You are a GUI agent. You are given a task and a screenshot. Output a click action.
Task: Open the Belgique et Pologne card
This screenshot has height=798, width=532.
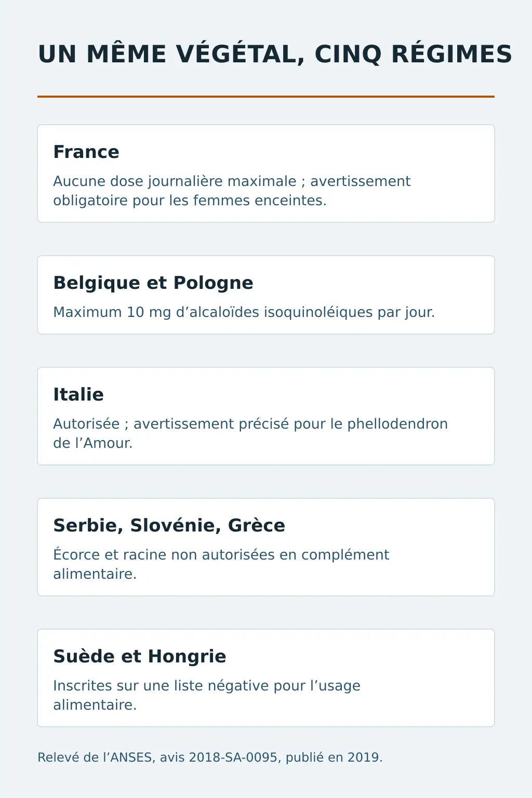point(266,295)
